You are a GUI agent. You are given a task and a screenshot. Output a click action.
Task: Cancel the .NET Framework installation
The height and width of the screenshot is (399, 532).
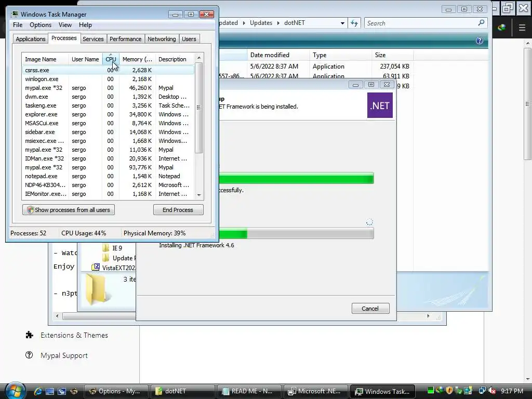(x=370, y=309)
